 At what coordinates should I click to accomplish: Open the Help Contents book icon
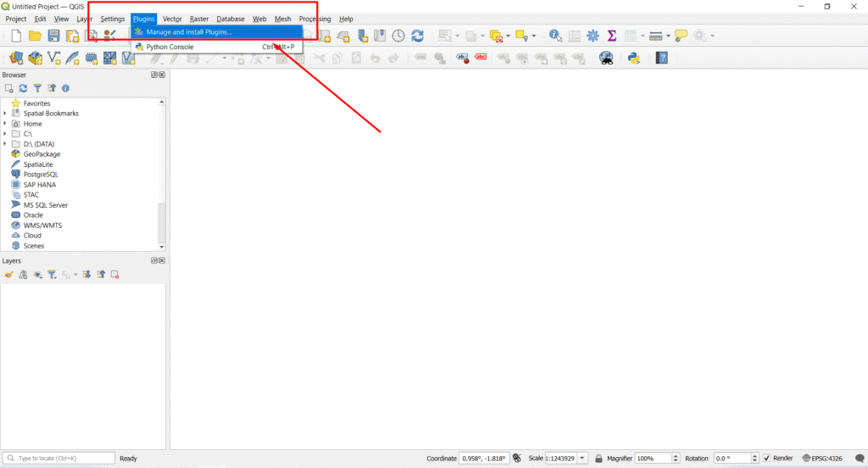(x=661, y=58)
